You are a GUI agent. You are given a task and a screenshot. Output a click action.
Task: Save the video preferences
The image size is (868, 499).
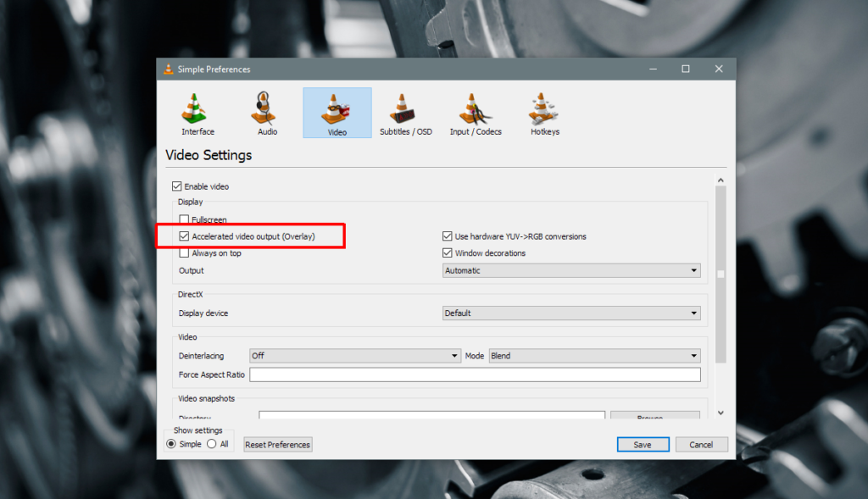coord(643,444)
